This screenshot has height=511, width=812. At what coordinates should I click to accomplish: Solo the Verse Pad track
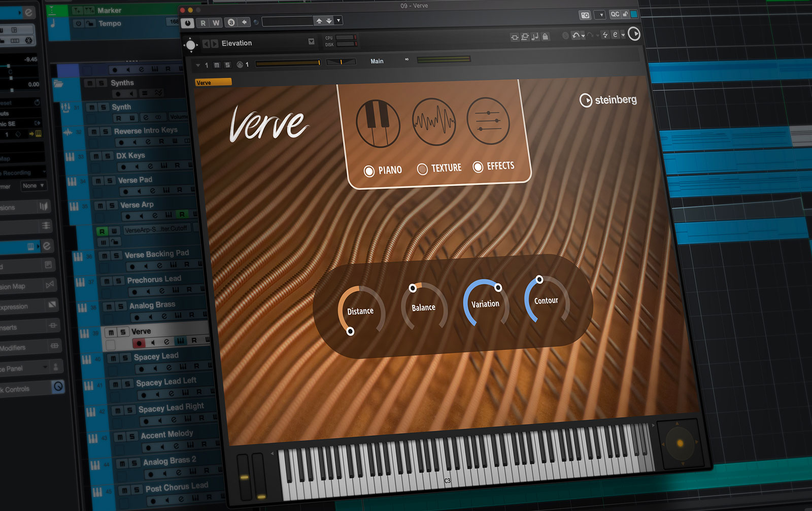pos(110,180)
